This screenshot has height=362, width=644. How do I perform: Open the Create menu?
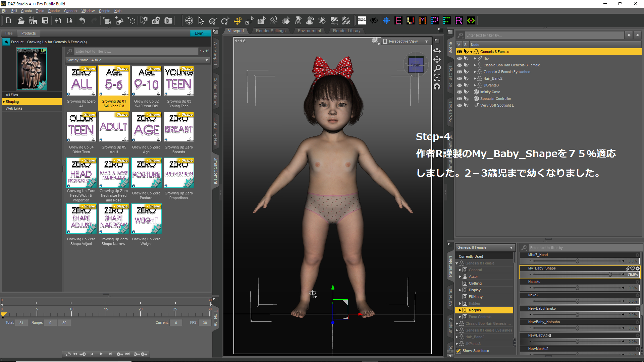[x=26, y=11]
